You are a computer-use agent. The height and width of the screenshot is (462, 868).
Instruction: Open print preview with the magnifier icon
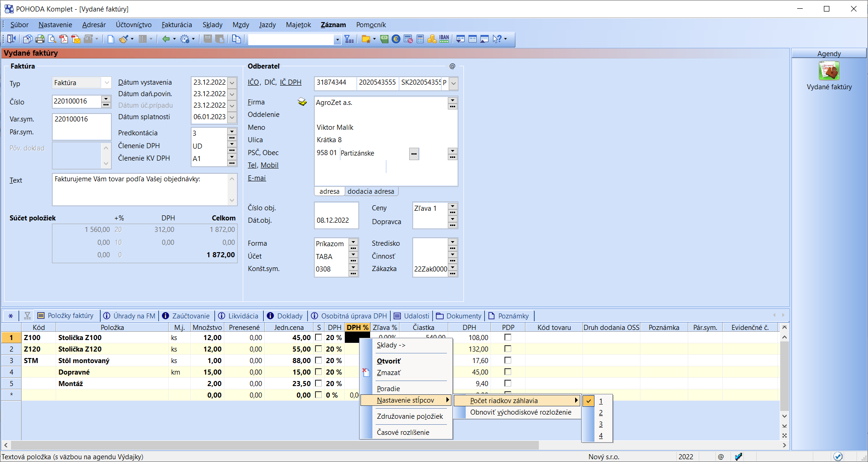click(x=52, y=39)
